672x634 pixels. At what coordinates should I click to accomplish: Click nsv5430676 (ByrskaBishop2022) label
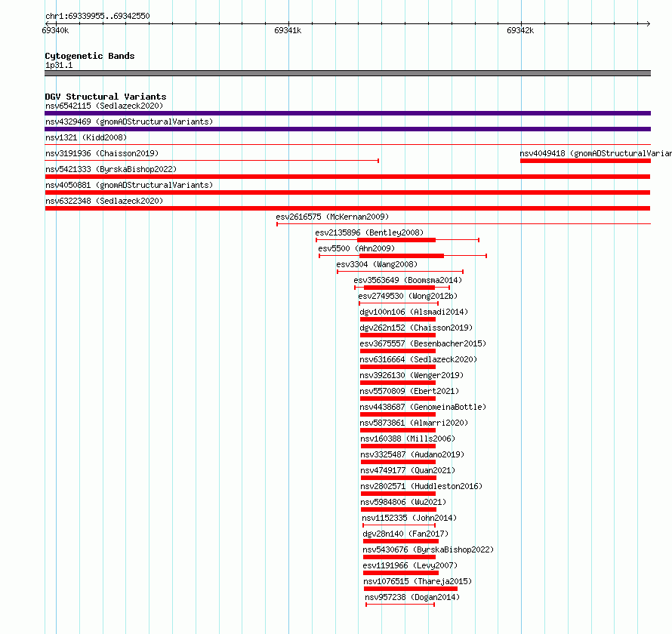point(428,549)
